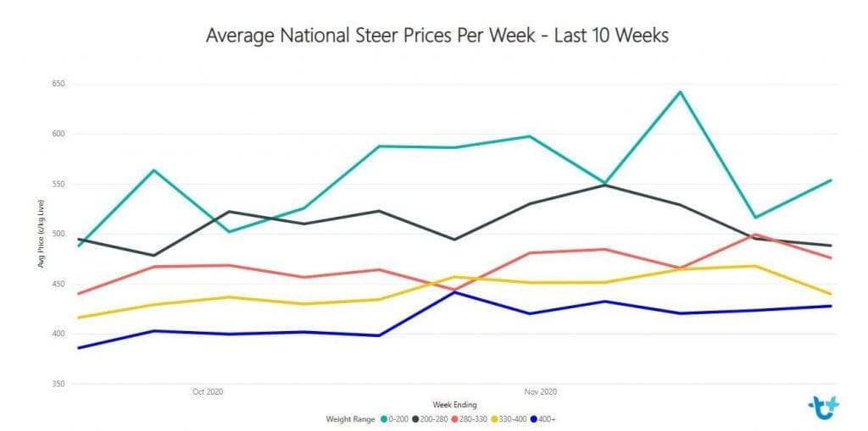
Task: Select the 280-330 legend label
Action: point(473,419)
